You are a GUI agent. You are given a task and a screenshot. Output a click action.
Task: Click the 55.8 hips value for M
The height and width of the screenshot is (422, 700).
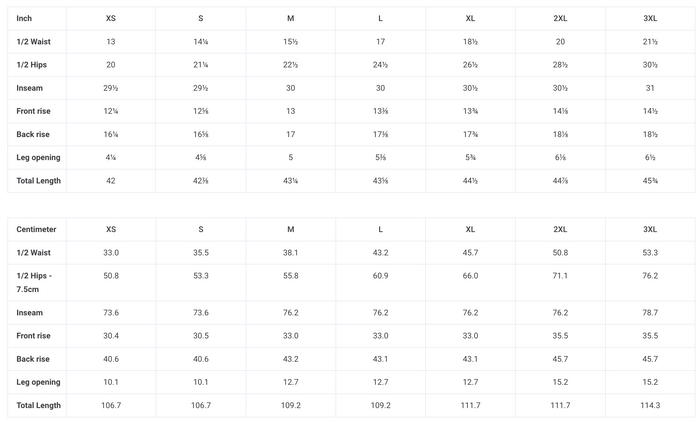click(290, 276)
